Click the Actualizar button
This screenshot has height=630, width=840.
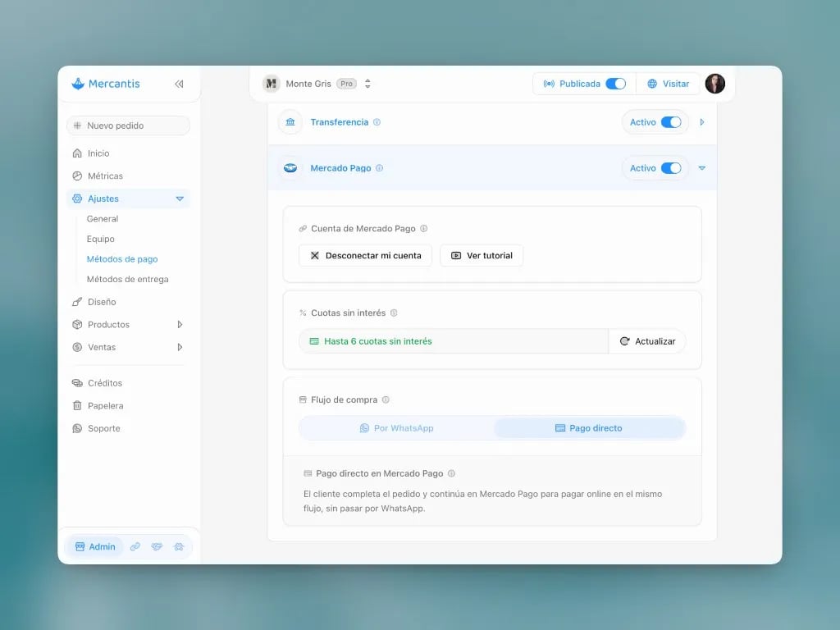pos(647,341)
